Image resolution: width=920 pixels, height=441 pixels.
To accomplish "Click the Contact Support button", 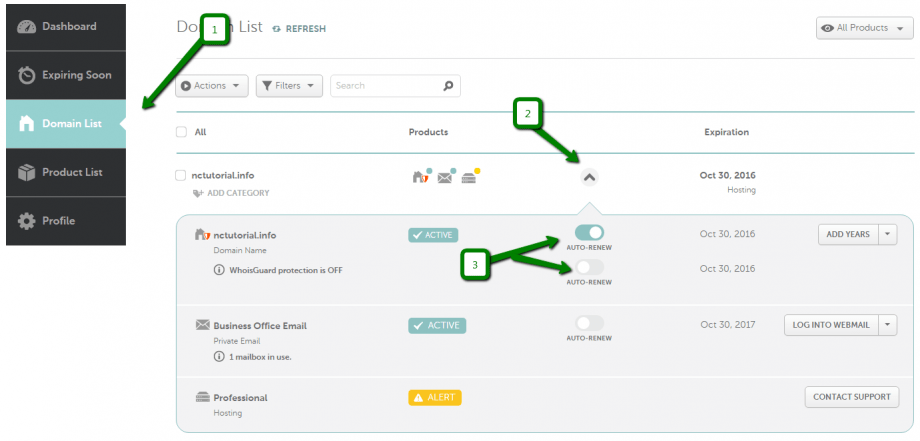I will click(851, 397).
